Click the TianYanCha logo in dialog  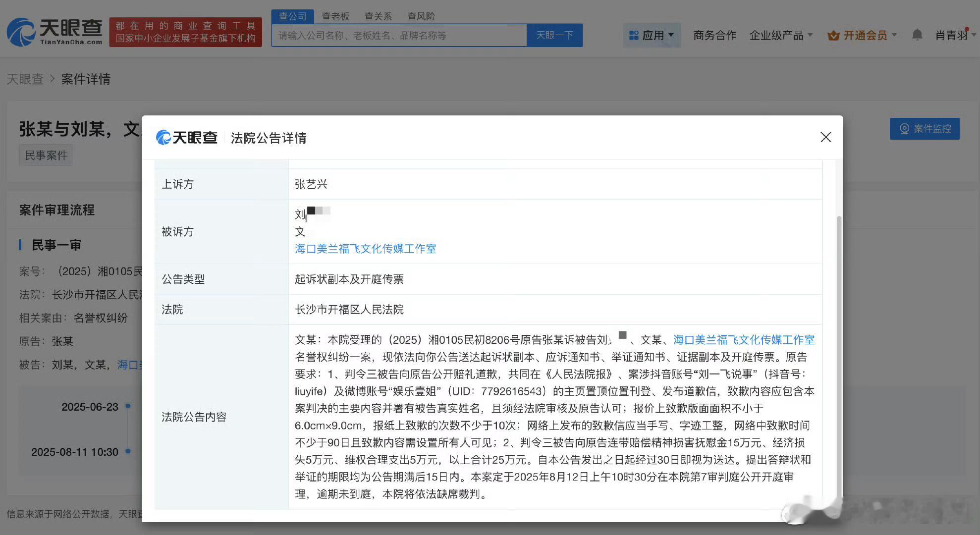pos(187,138)
